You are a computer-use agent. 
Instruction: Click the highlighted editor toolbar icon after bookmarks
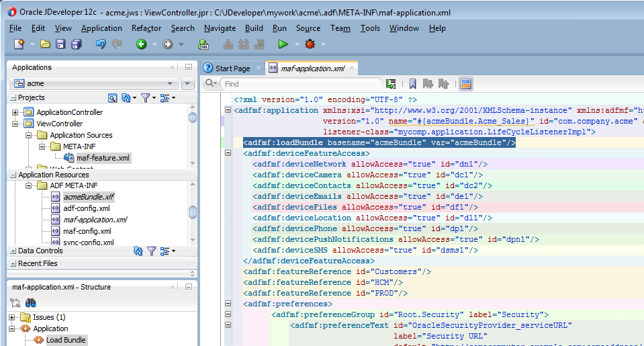466,84
